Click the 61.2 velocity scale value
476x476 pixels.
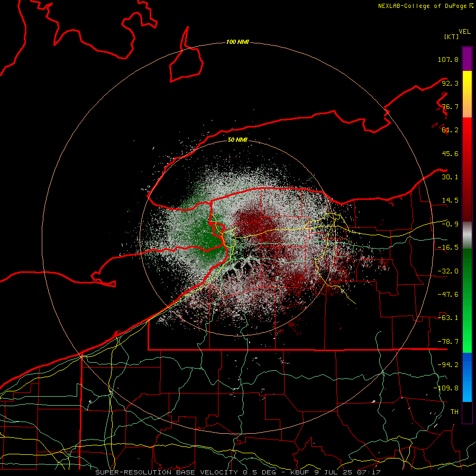[450, 130]
